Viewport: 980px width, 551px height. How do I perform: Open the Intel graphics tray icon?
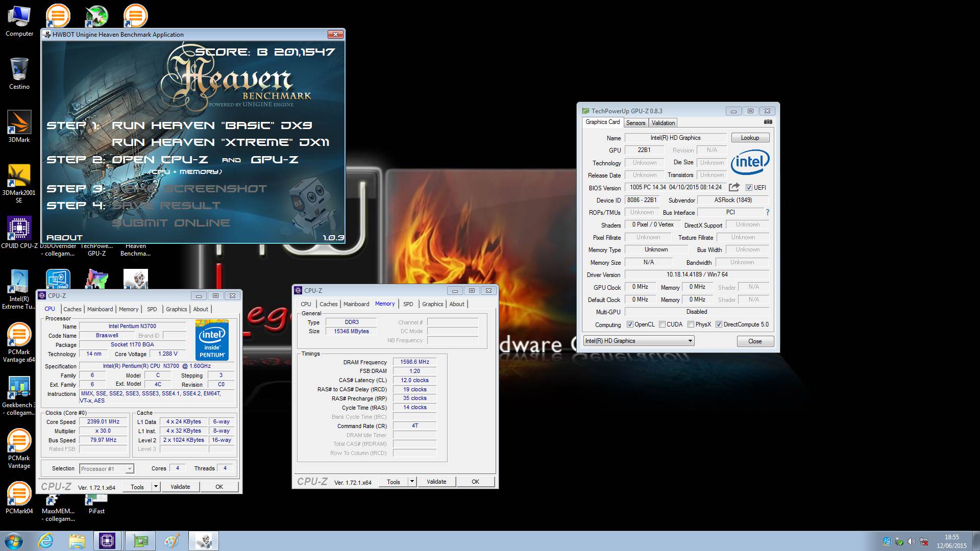tap(887, 541)
